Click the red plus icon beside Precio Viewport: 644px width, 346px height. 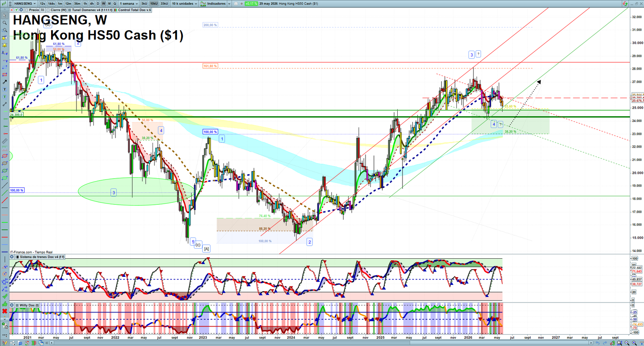pos(12,10)
